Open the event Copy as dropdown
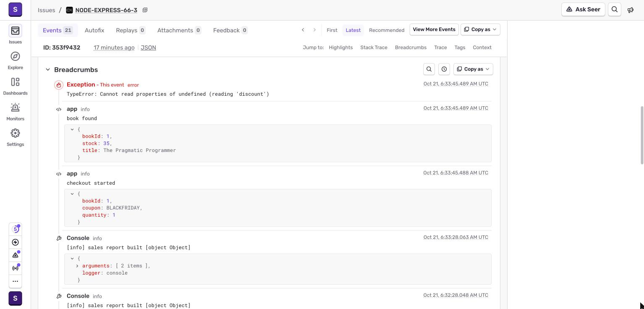Screen dimensions: 644x309 click(x=480, y=29)
